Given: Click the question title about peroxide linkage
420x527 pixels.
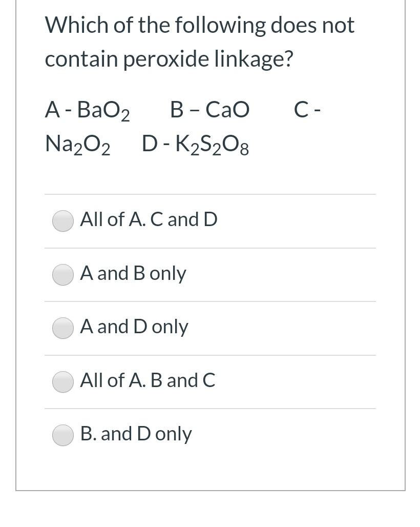Looking at the screenshot, I should [199, 41].
